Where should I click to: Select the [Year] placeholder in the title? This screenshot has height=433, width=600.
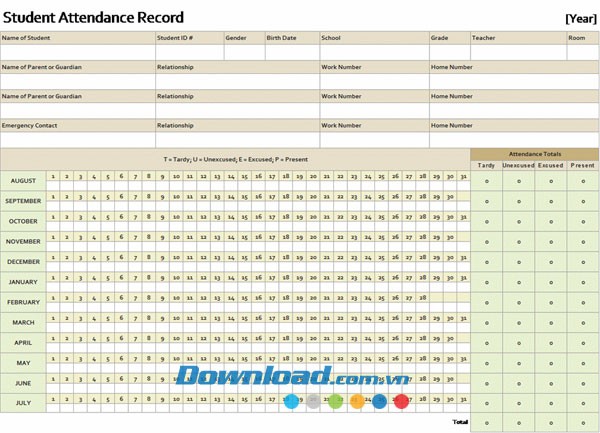point(580,18)
